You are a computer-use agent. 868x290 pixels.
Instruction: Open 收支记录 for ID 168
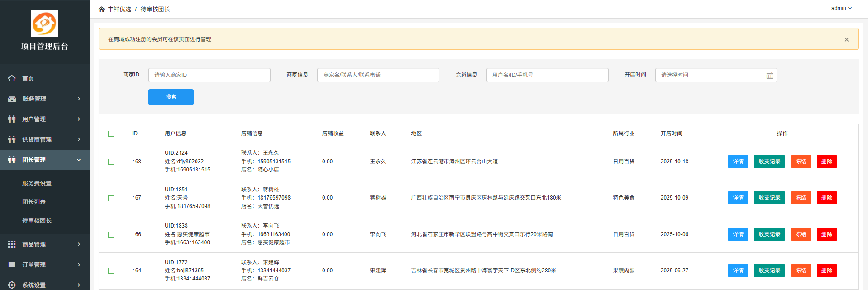tap(769, 162)
